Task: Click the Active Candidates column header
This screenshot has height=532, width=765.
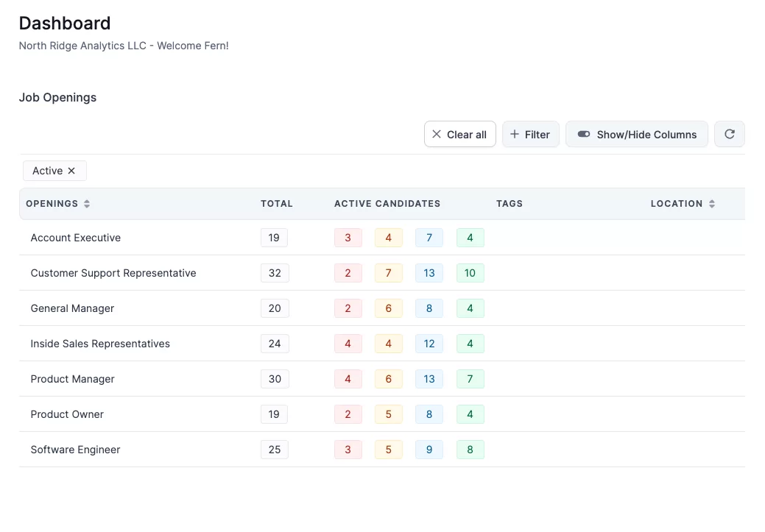Action: coord(387,204)
